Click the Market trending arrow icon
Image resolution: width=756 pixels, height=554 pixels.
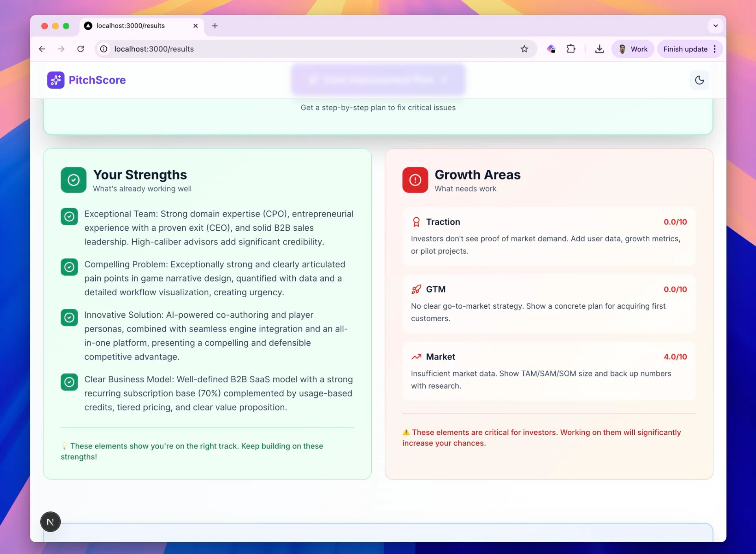tap(416, 357)
